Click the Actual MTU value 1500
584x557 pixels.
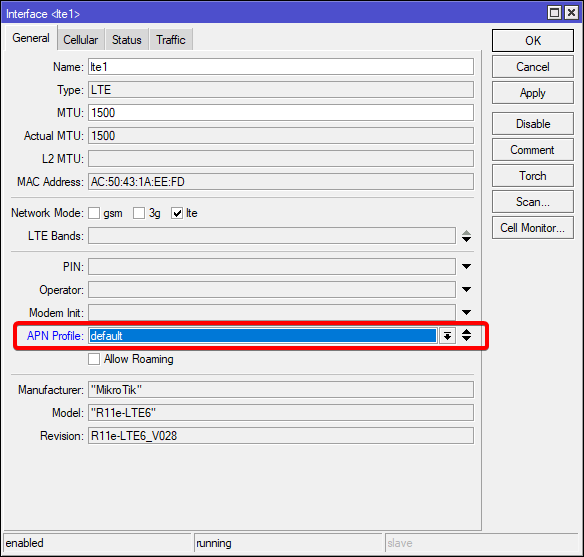[281, 136]
